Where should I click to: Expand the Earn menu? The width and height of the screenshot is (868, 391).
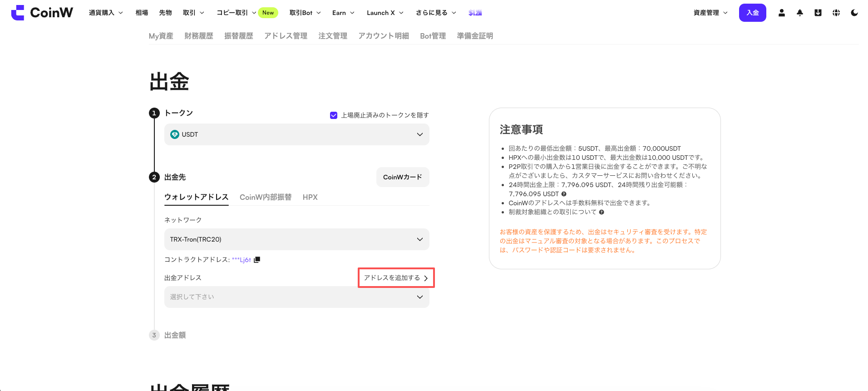343,13
